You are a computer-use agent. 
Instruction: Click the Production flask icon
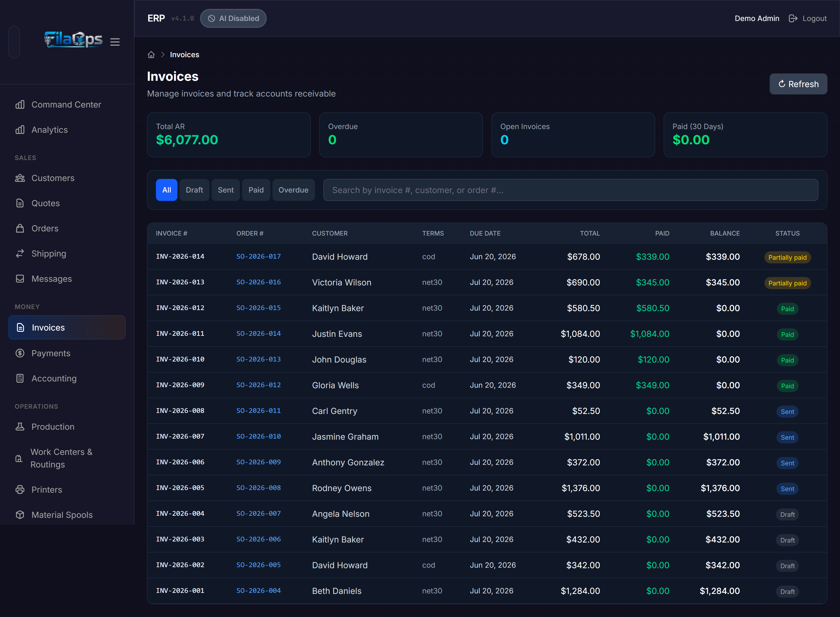pos(20,427)
